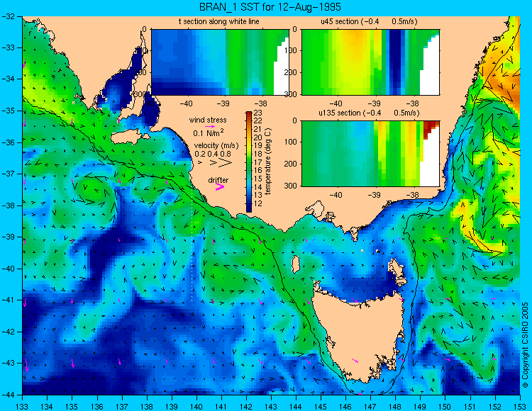This screenshot has width=532, height=411.
Task: Click main map latitude label -43
Action: (x=8, y=364)
